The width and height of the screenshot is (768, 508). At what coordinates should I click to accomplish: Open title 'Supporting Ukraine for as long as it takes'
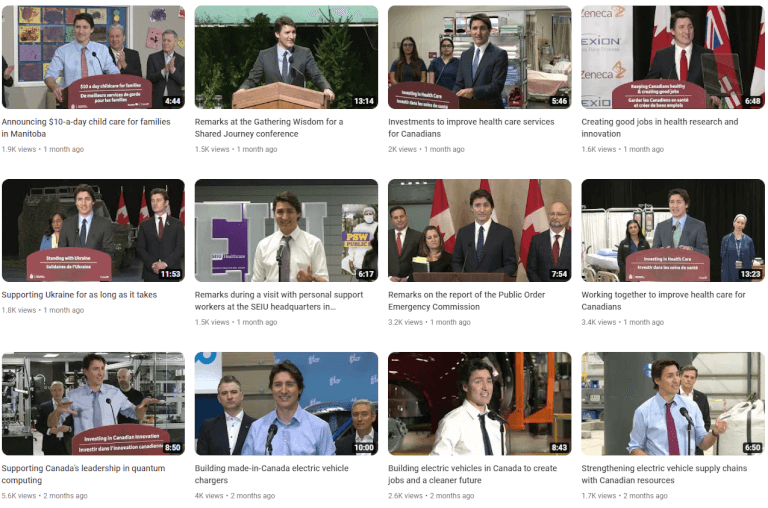[x=79, y=295]
